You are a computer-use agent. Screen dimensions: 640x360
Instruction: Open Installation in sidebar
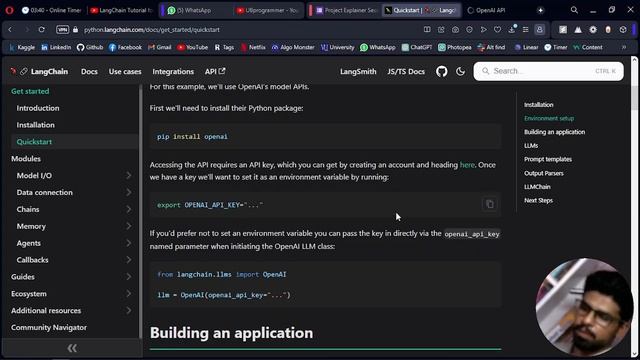pos(36,125)
